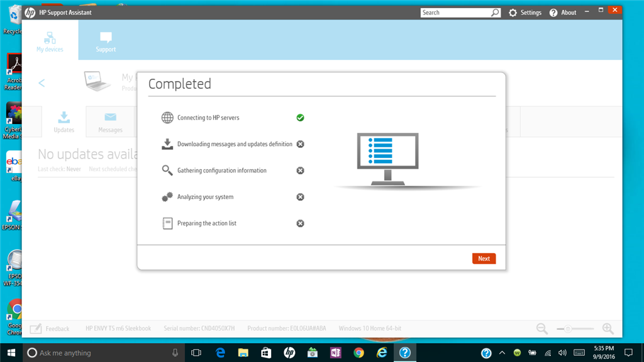This screenshot has height=362, width=644.
Task: Launch Microsoft Edge from taskbar
Action: (x=220, y=353)
